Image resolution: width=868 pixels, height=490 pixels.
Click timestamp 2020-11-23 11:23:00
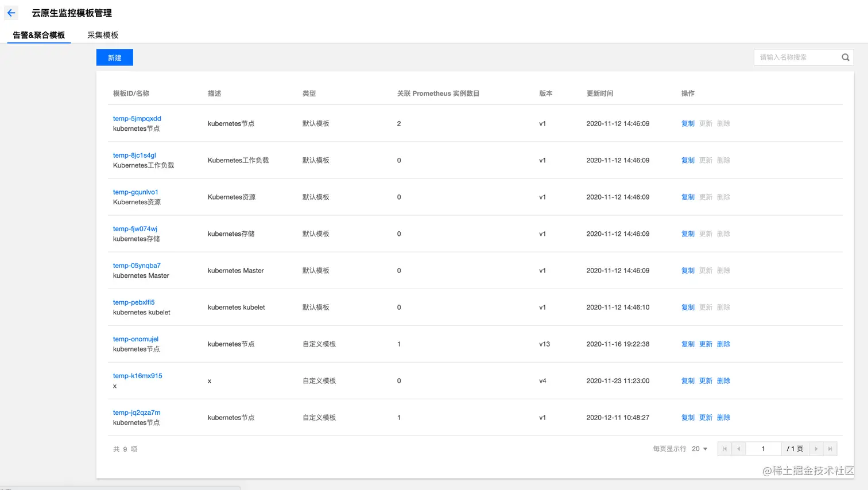click(x=618, y=380)
